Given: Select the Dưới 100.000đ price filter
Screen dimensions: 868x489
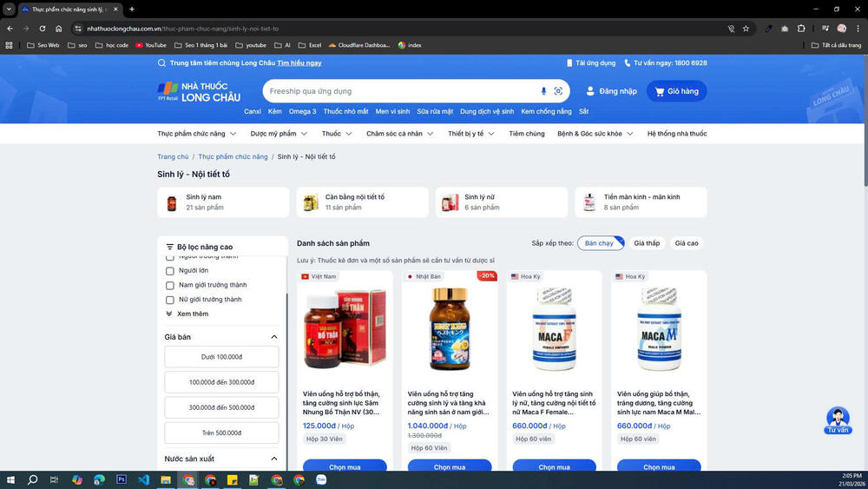Looking at the screenshot, I should (x=221, y=357).
